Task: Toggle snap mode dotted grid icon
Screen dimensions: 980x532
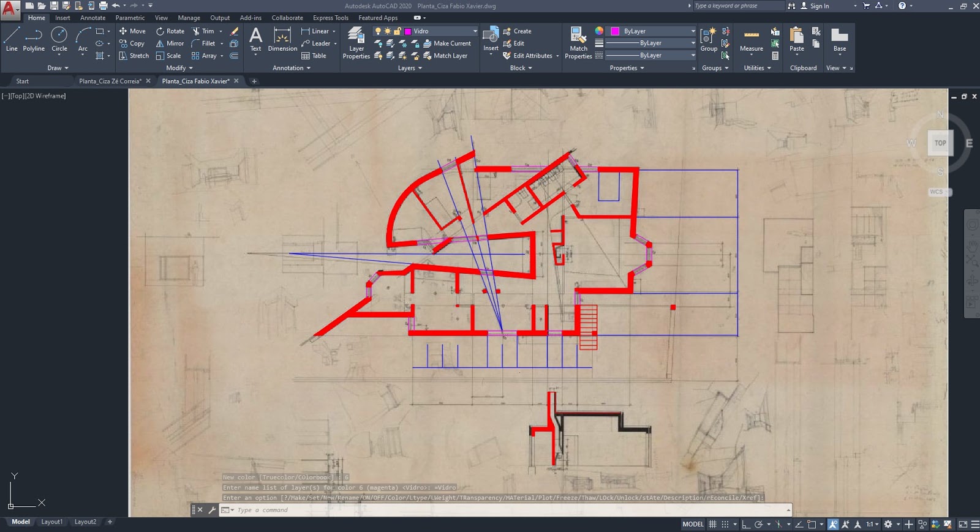Action: tap(725, 524)
